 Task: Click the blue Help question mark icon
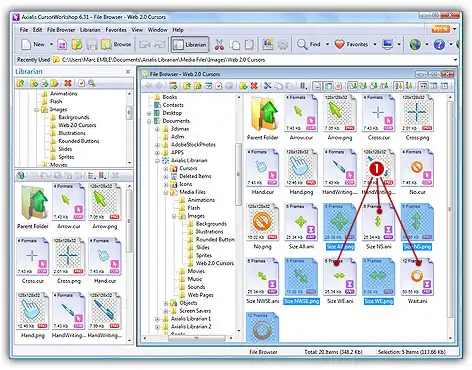coord(439,44)
